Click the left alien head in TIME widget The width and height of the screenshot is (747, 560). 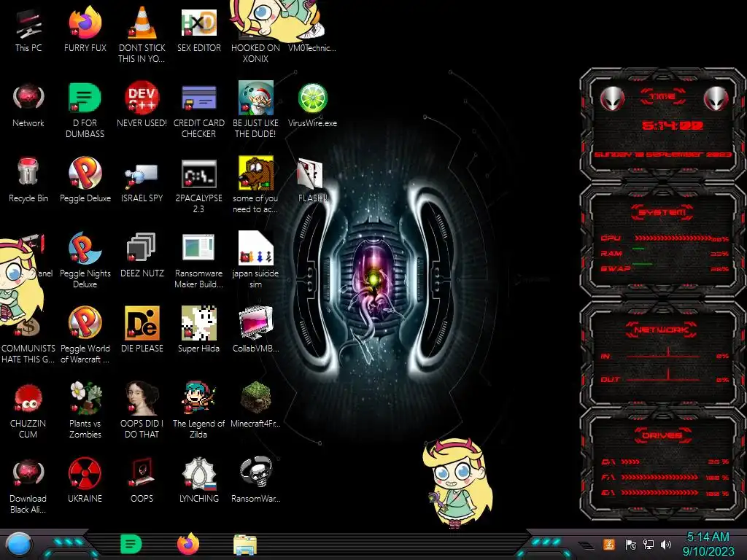(612, 99)
